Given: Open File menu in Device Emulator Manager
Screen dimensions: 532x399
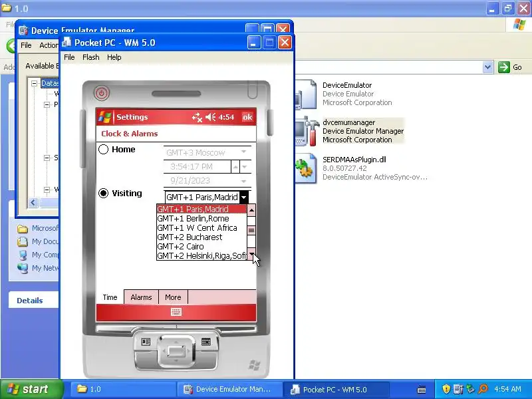Looking at the screenshot, I should pos(26,45).
